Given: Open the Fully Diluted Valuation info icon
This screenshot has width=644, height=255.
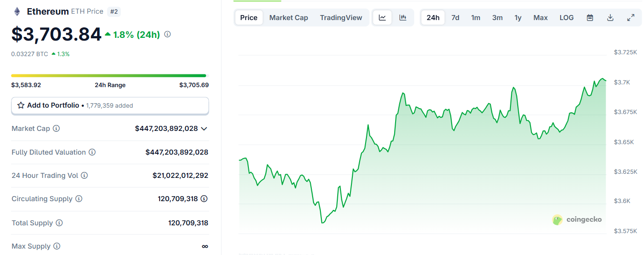Looking at the screenshot, I should point(92,152).
